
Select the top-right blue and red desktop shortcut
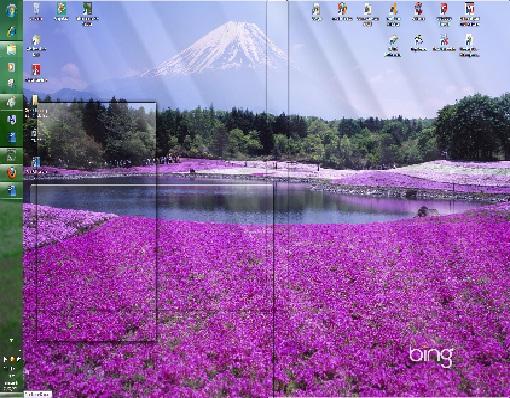pos(469,14)
